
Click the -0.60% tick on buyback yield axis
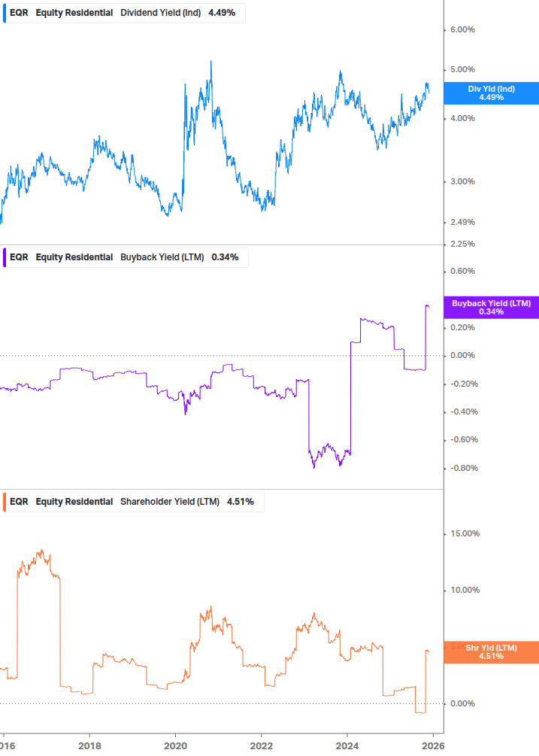(x=464, y=440)
